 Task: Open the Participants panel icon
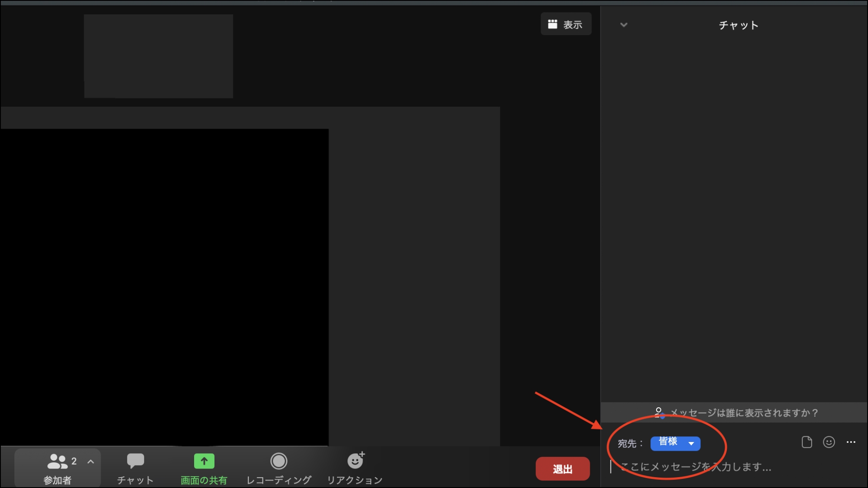coord(57,461)
